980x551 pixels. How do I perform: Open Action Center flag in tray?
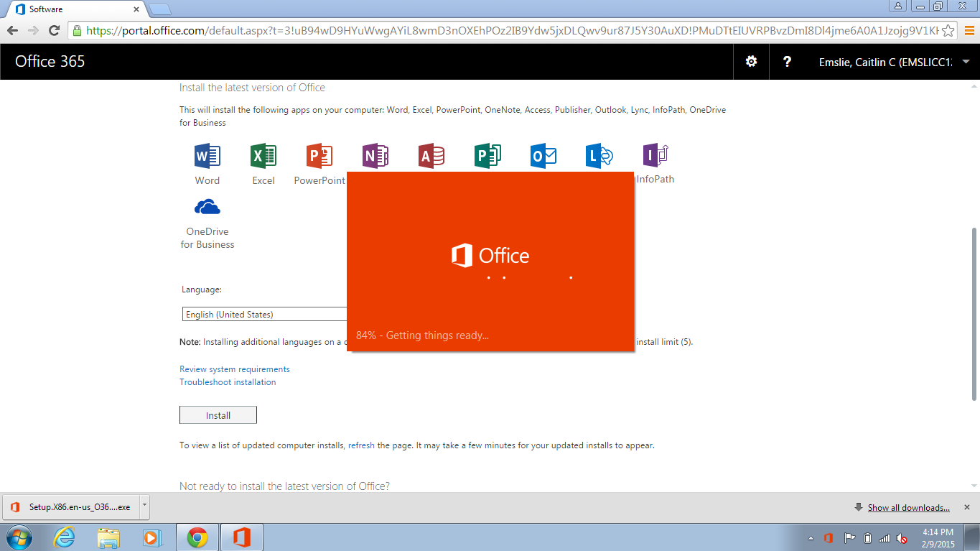849,538
